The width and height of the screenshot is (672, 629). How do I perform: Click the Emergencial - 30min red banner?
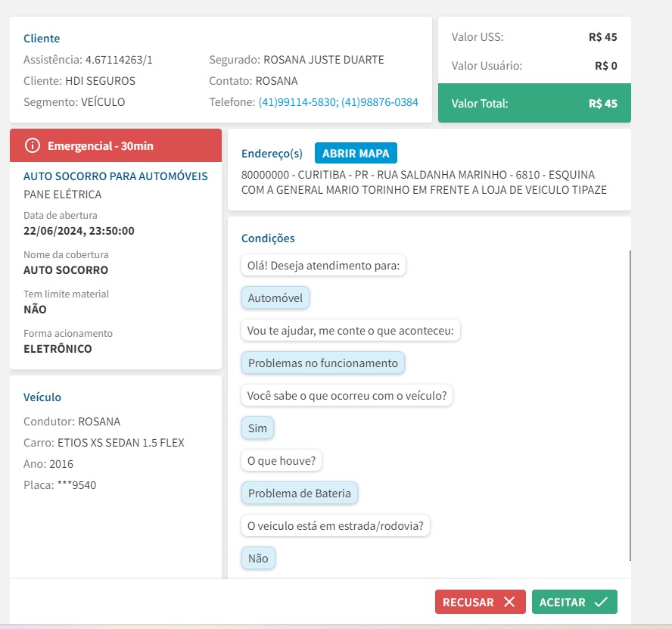click(x=115, y=145)
